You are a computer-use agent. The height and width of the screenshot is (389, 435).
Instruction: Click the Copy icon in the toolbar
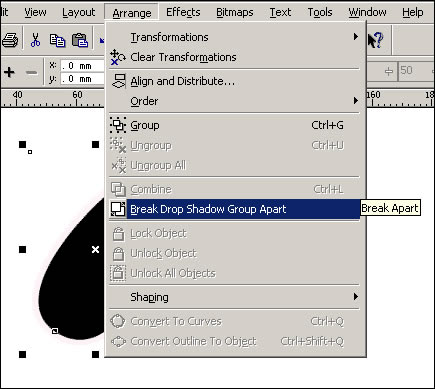point(57,41)
